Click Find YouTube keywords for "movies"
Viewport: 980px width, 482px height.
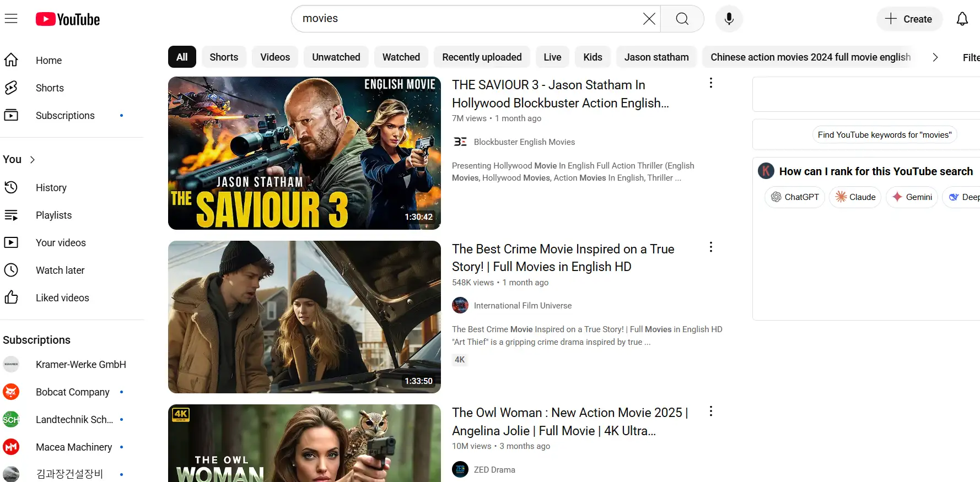point(885,134)
